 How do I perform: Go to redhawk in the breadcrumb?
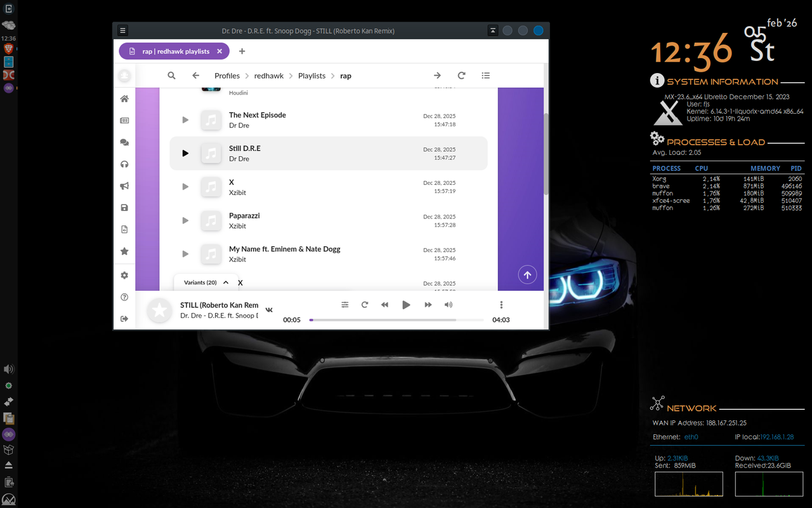pos(269,76)
